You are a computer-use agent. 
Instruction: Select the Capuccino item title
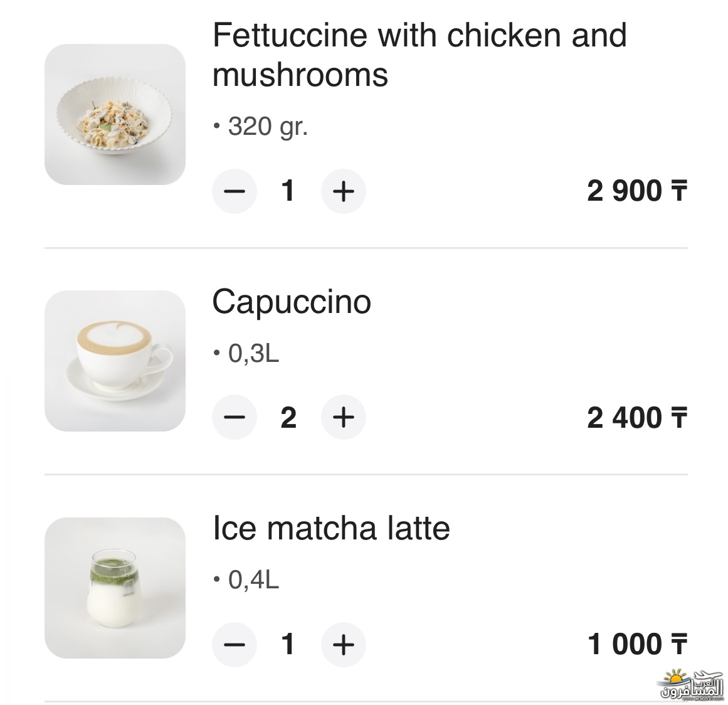pyautogui.click(x=292, y=302)
